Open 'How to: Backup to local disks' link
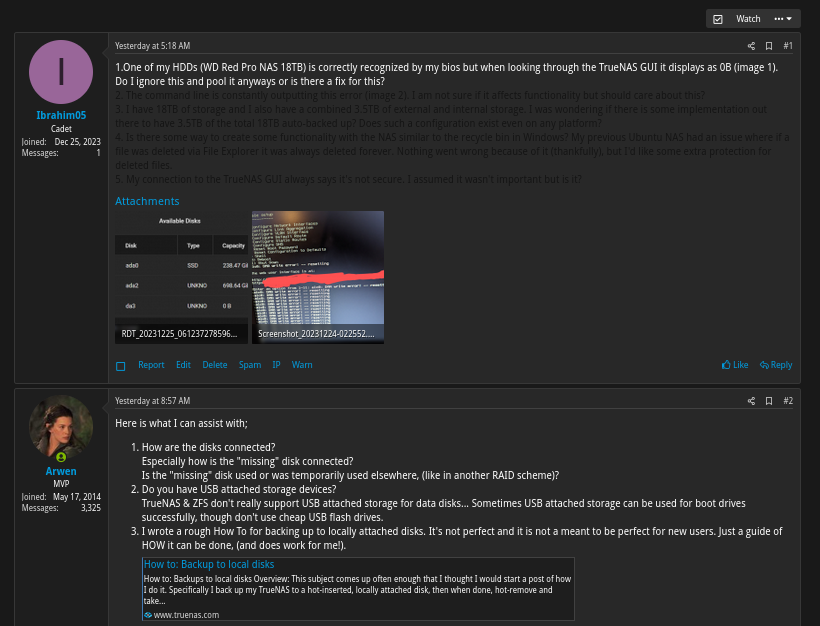The image size is (820, 626). [209, 564]
